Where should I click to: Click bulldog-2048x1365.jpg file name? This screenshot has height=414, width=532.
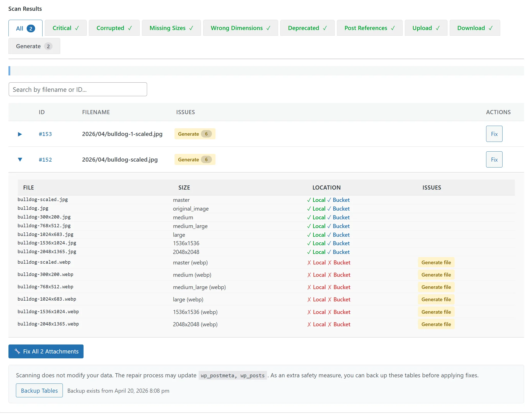tap(47, 252)
